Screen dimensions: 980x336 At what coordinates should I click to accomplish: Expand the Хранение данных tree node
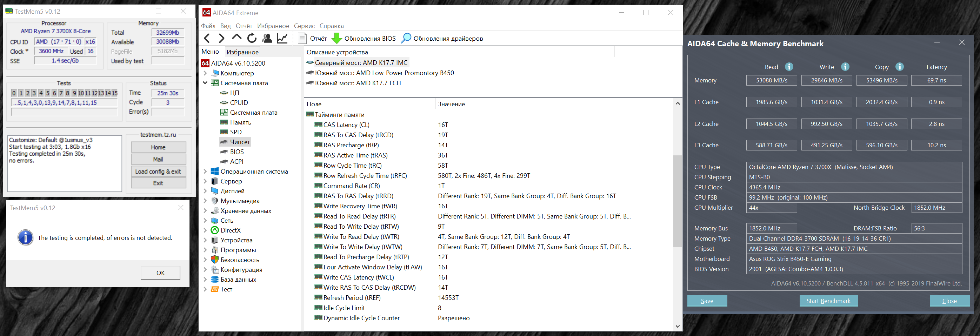point(205,210)
